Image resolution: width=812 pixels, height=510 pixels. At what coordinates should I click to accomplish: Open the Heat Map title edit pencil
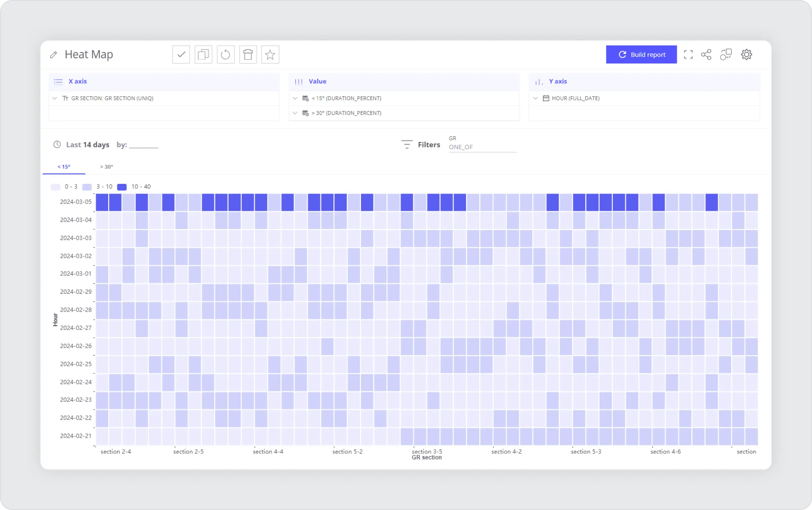pyautogui.click(x=54, y=54)
